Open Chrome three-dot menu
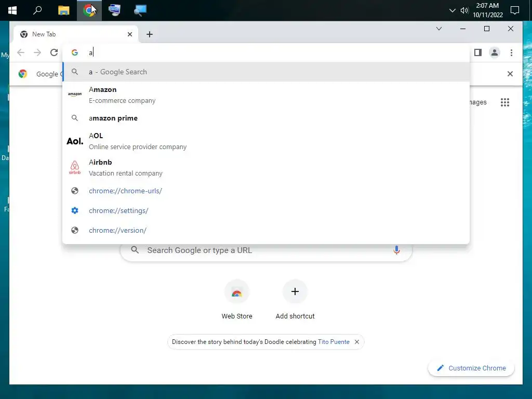 click(x=511, y=52)
